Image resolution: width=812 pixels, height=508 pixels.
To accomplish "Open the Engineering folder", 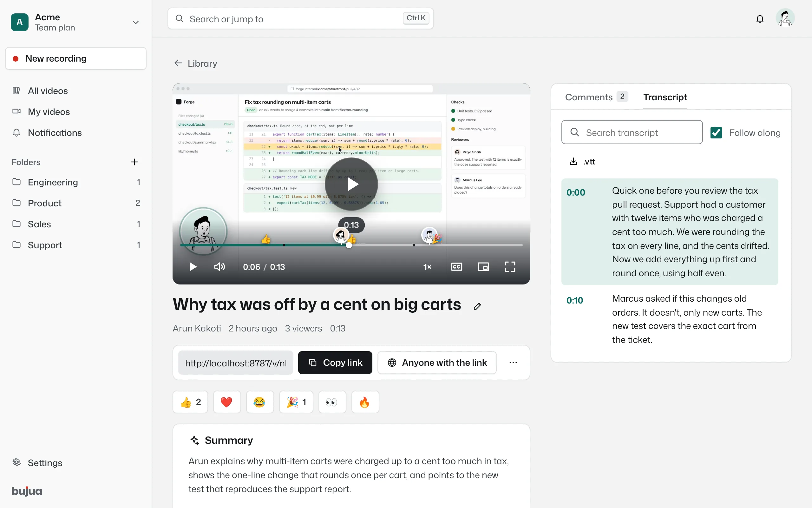I will (76, 182).
